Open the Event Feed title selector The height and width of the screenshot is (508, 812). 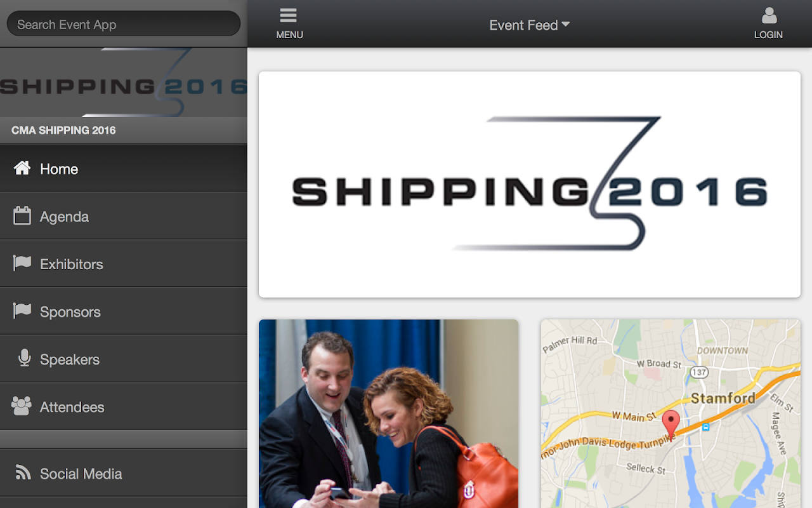(530, 25)
